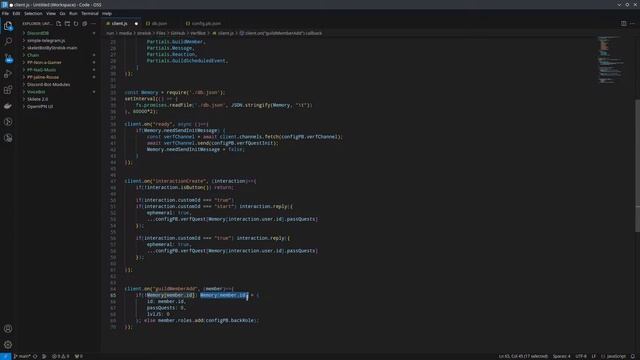Screen dimensions: 640x360
Task: Click the editor vertical scrollbar
Action: (637, 165)
